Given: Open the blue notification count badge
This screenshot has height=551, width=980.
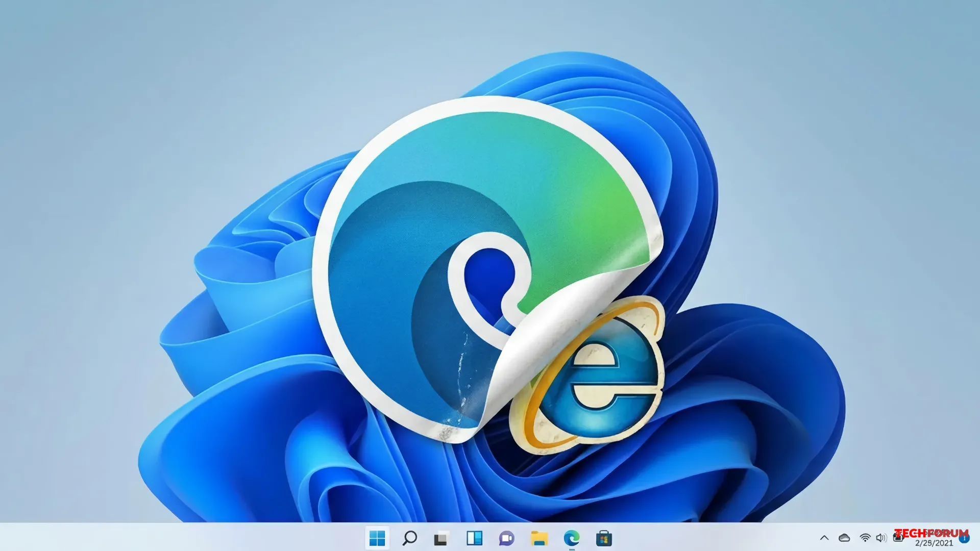Looking at the screenshot, I should pyautogui.click(x=964, y=538).
